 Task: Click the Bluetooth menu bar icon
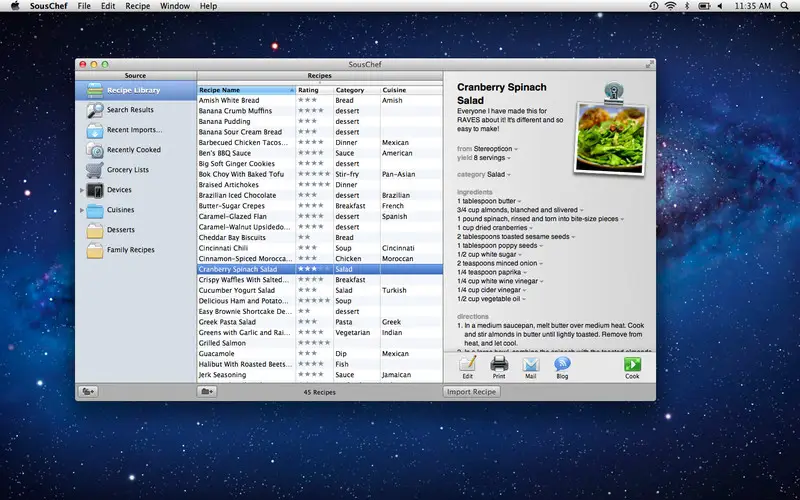click(x=687, y=6)
